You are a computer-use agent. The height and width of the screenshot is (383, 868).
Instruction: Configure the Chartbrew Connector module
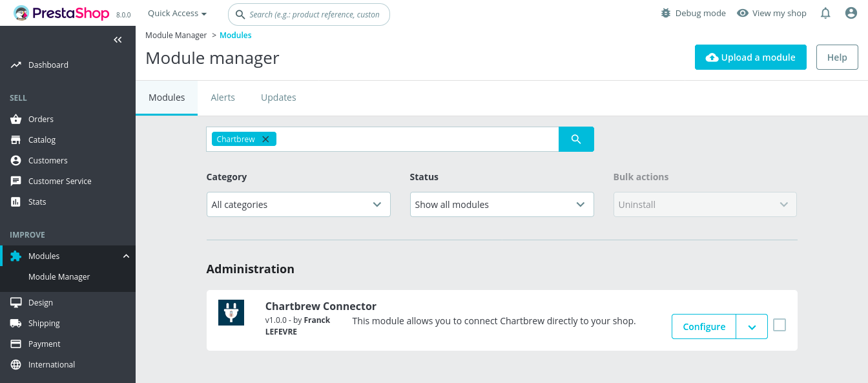click(x=704, y=327)
